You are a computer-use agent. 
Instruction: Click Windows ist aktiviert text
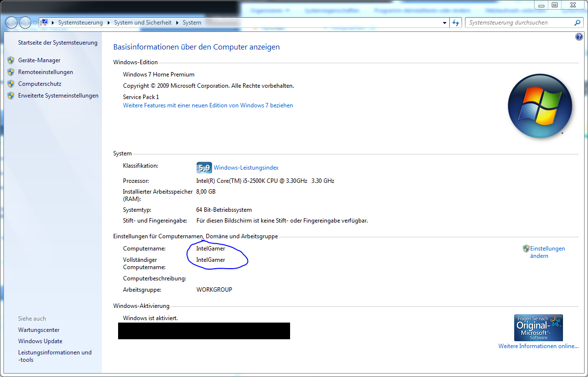pos(150,318)
